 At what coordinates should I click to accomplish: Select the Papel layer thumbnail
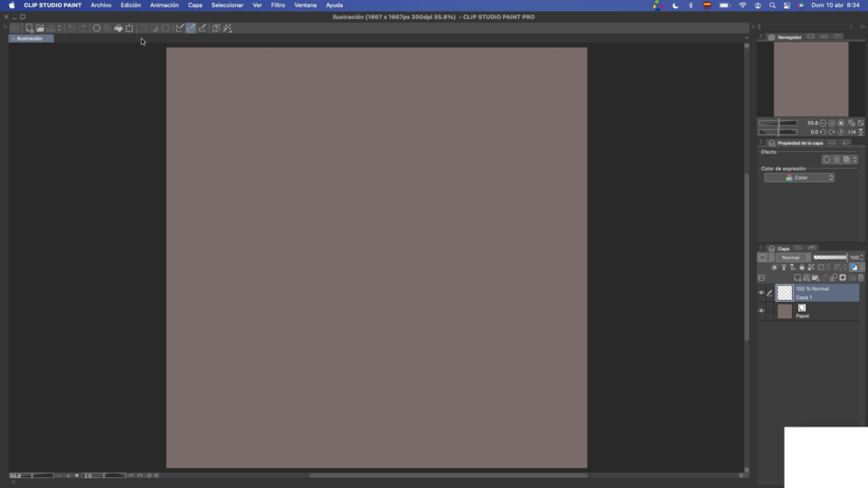(785, 312)
